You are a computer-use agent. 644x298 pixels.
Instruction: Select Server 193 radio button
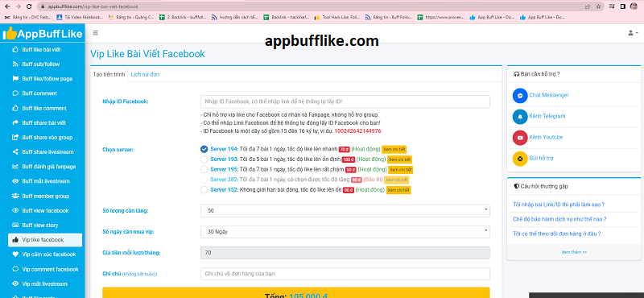coord(204,159)
